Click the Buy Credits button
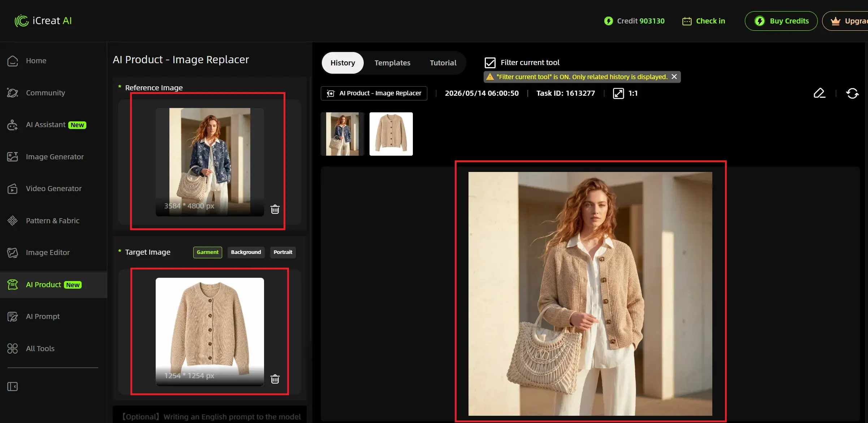This screenshot has width=868, height=423. (x=781, y=21)
